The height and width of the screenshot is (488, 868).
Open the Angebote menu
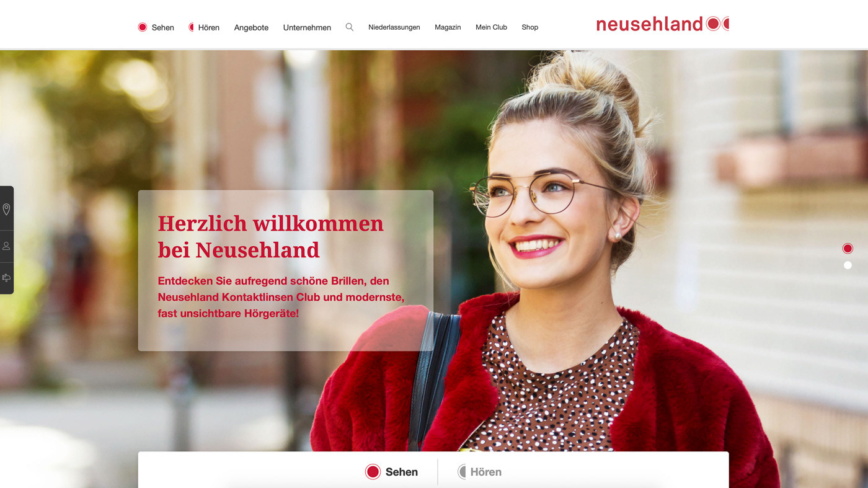(x=251, y=27)
